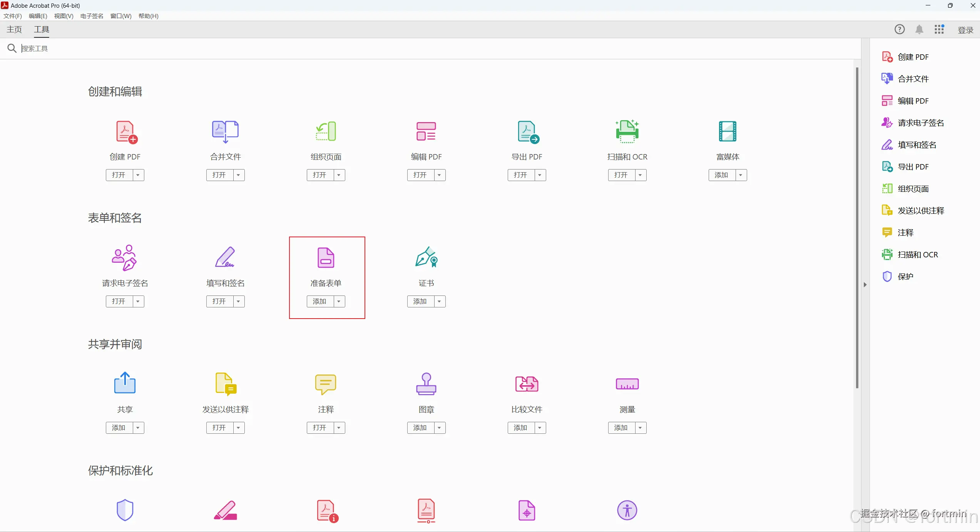Click the Measure (测量) ruler icon
980x532 pixels.
[627, 384]
